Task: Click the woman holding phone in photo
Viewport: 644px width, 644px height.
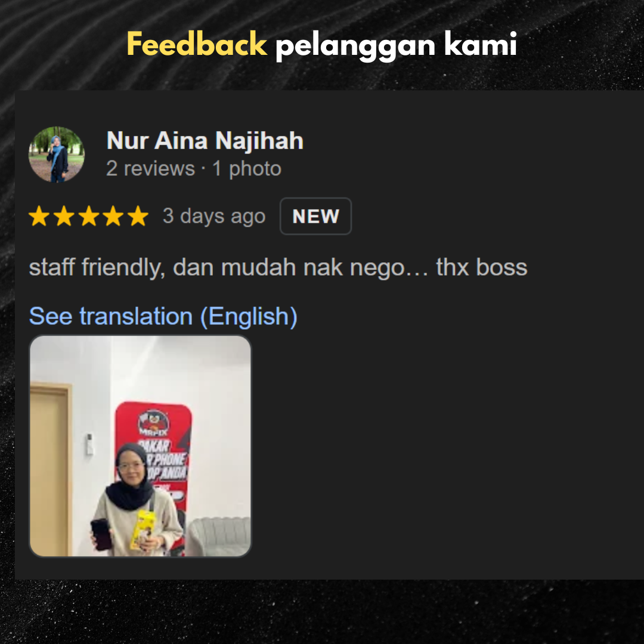Action: (x=134, y=500)
